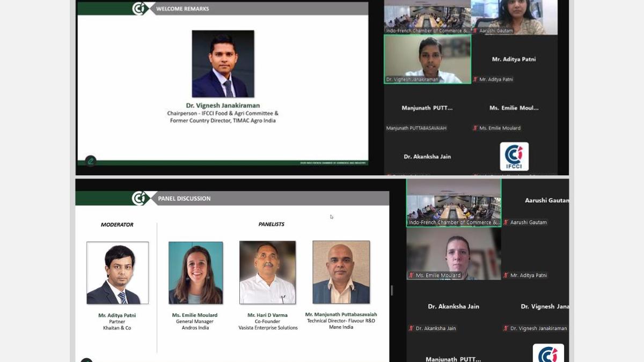Click muted mic icon beside Dr. Akanksha Jain label, lower meeting

(412, 328)
